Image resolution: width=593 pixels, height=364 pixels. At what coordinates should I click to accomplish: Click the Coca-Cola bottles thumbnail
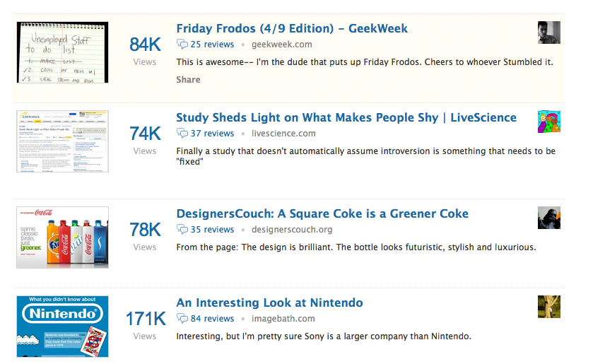(62, 237)
